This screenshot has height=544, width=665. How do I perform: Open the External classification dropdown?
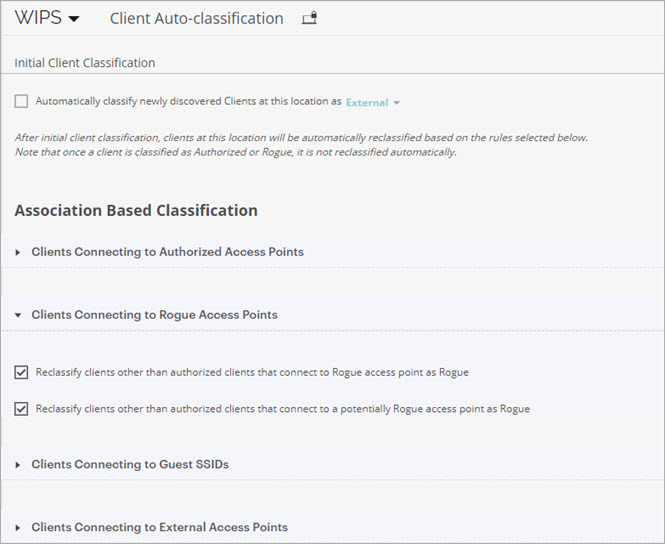[x=372, y=103]
